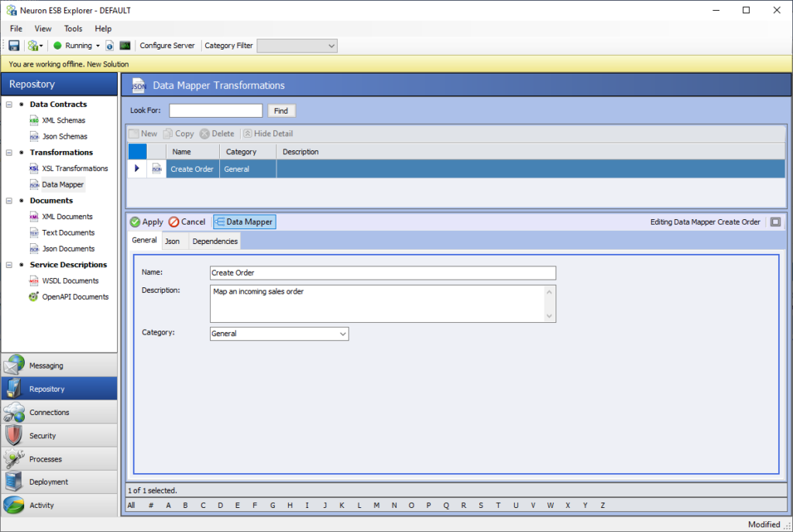Click the red Cancel icon

coord(173,222)
